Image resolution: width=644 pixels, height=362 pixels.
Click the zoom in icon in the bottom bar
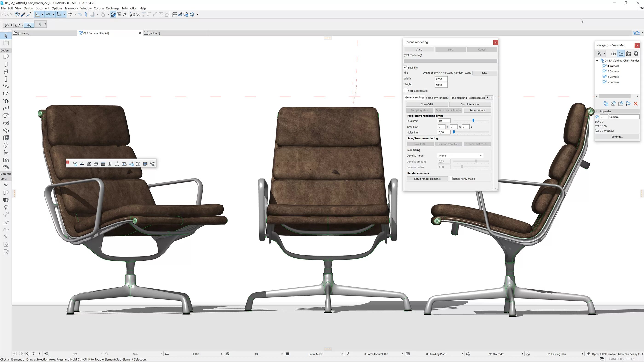click(26, 354)
